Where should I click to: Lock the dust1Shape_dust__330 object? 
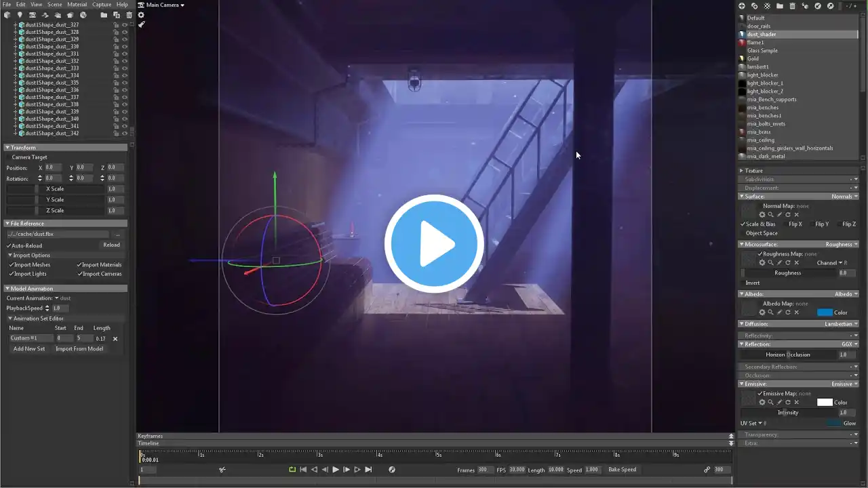pos(117,47)
